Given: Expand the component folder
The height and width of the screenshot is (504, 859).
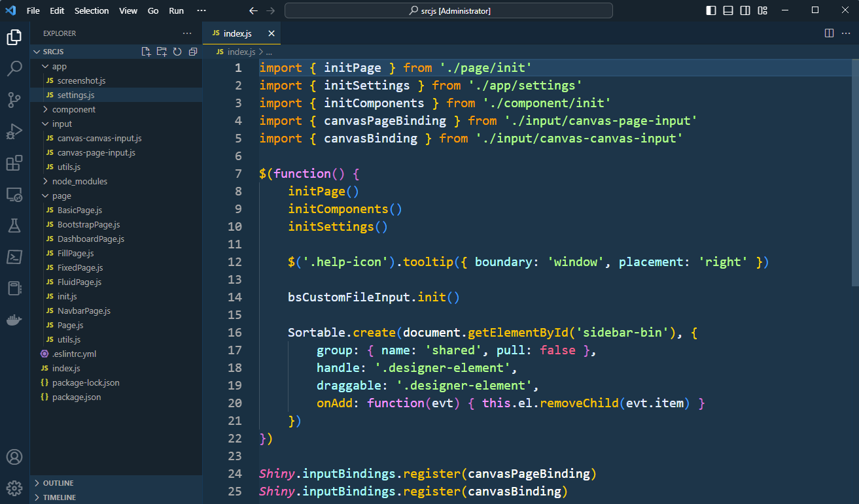Looking at the screenshot, I should pyautogui.click(x=73, y=109).
